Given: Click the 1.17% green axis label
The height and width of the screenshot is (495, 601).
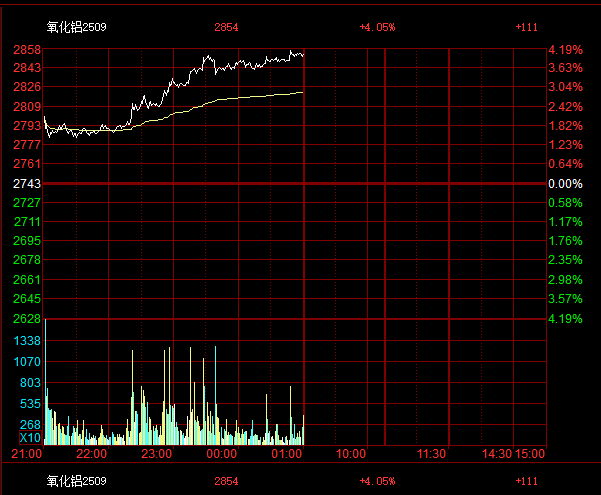Looking at the screenshot, I should pyautogui.click(x=565, y=222).
